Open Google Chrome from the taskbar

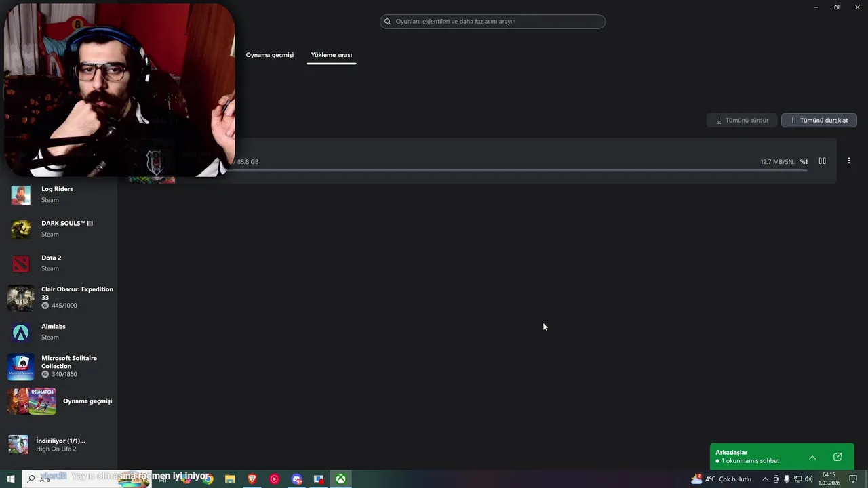coord(208,479)
